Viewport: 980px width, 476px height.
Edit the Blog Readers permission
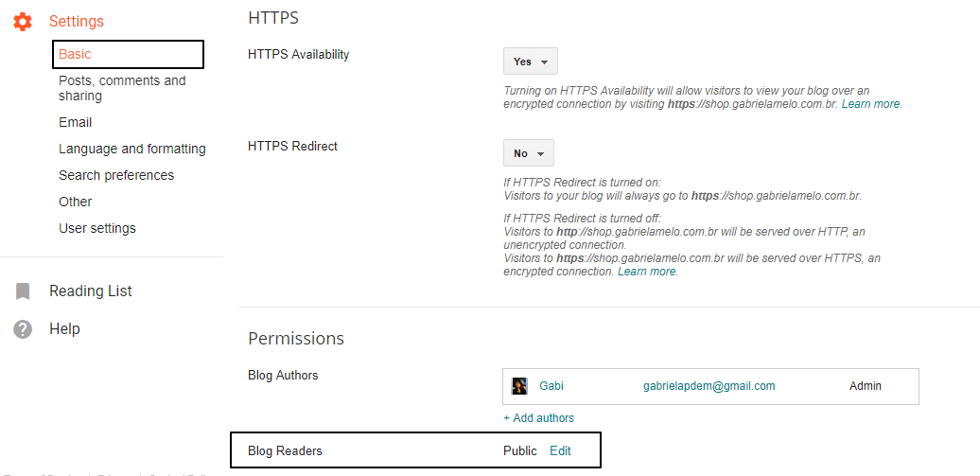[x=560, y=450]
